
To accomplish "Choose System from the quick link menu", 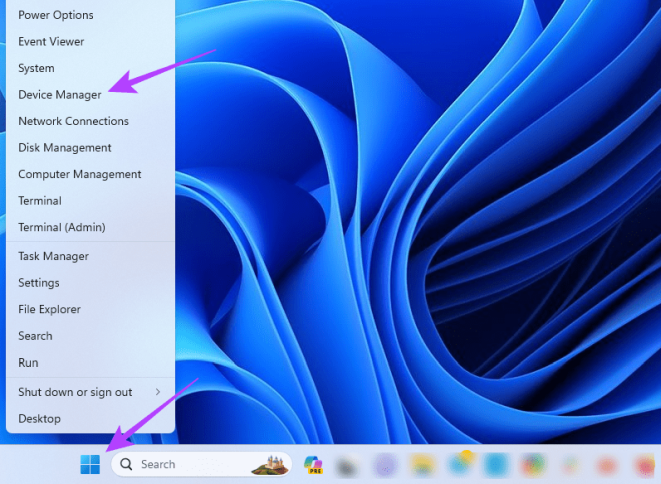I will point(36,68).
